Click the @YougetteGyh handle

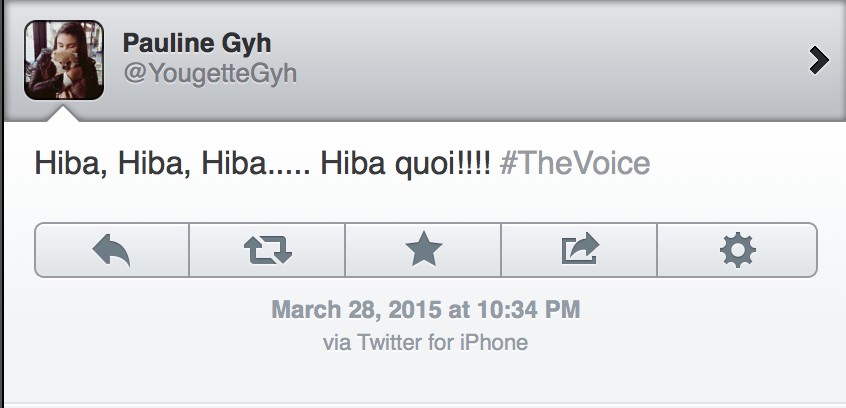tap(209, 74)
